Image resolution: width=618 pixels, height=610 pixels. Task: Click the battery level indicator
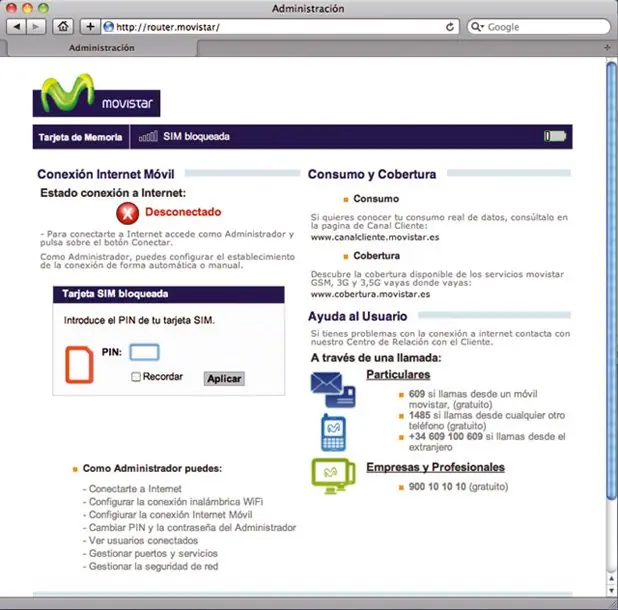tap(555, 136)
